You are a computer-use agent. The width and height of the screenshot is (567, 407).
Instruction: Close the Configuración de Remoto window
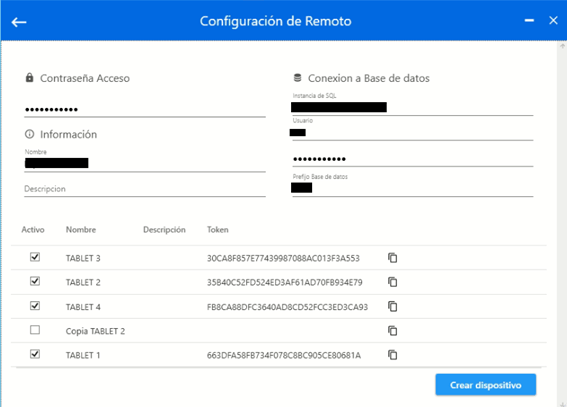click(x=553, y=21)
